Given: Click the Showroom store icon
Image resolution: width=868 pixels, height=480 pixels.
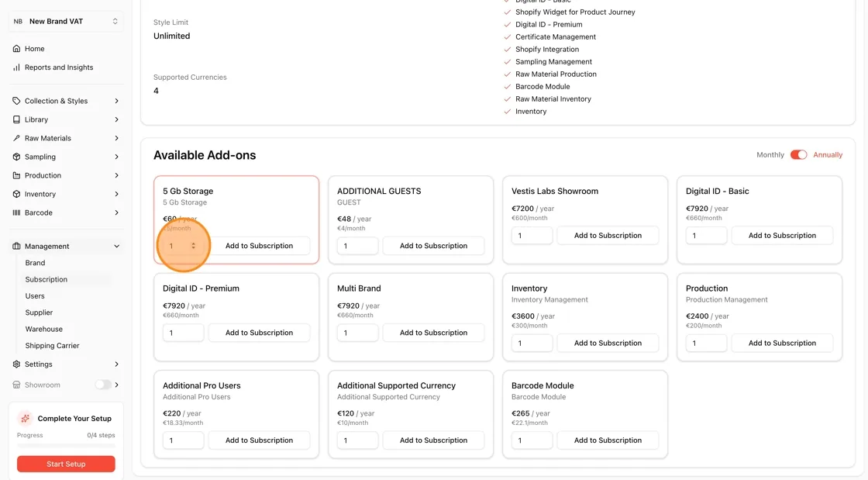Looking at the screenshot, I should pyautogui.click(x=16, y=385).
